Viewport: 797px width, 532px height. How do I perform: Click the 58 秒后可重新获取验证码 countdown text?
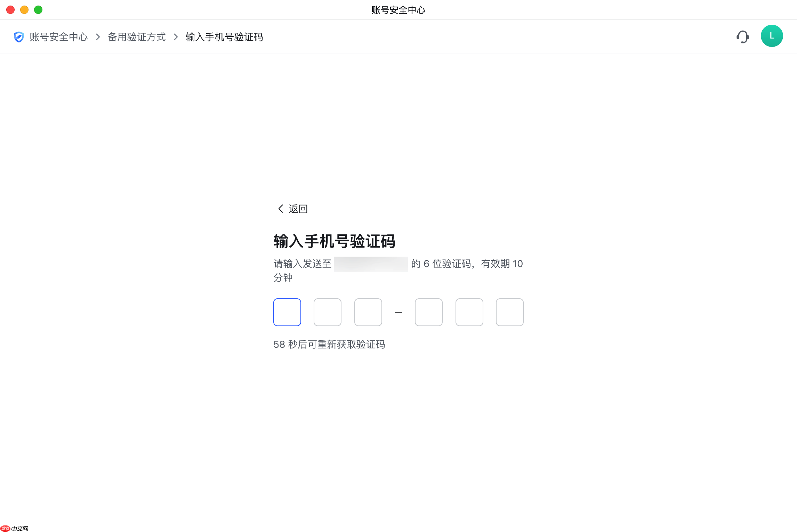click(x=329, y=344)
